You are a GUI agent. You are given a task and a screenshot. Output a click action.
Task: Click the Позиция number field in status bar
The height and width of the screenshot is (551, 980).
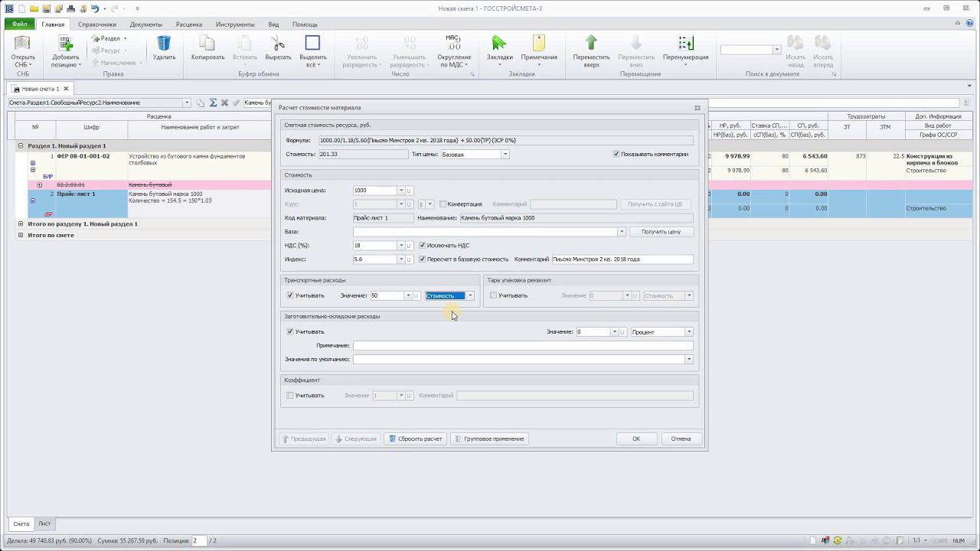(199, 541)
